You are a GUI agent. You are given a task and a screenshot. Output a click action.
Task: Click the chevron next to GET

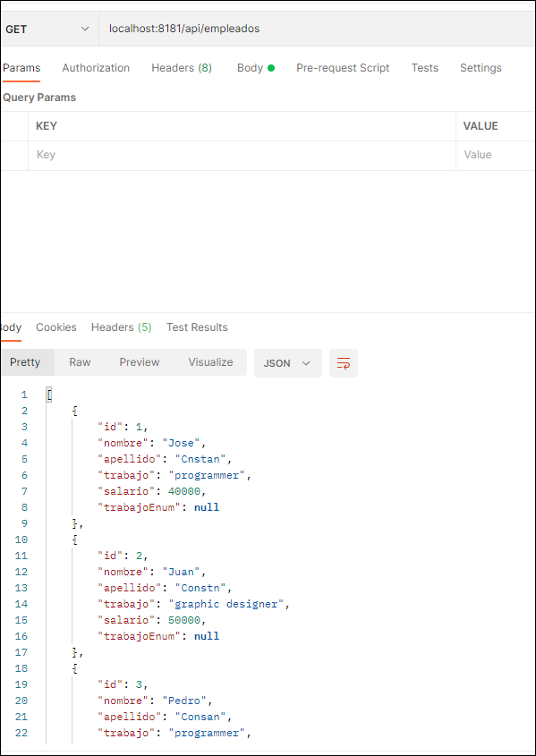tap(85, 29)
